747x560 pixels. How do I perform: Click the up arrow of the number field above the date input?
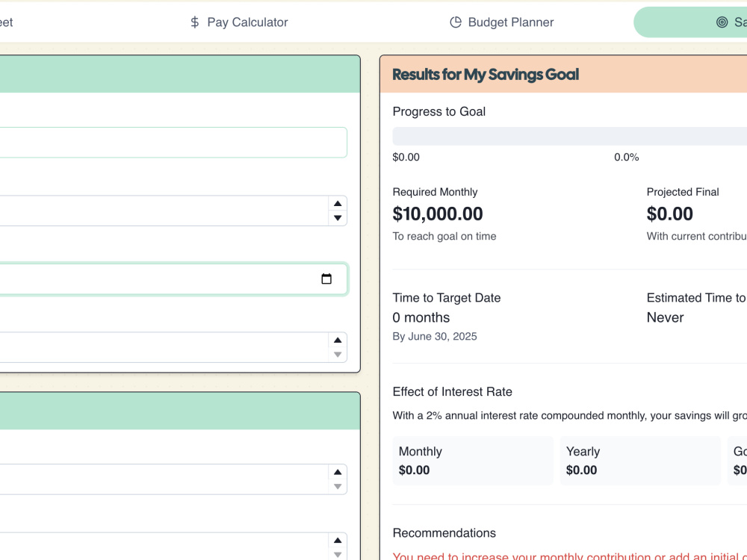point(338,203)
